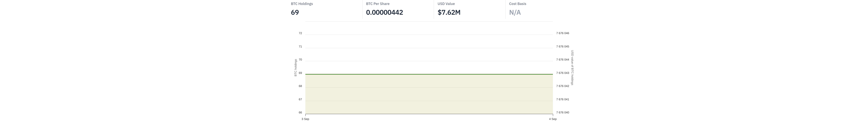The width and height of the screenshot is (868, 122).
Task: Click the 66 tick on left axis
Action: click(300, 113)
